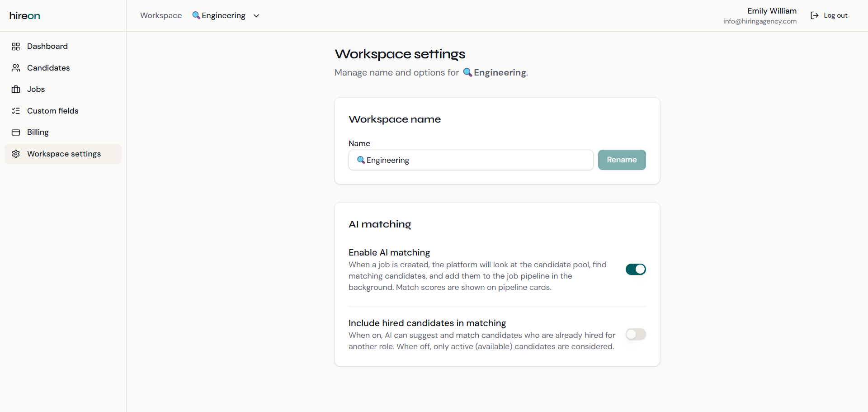Viewport: 868px width, 412px height.
Task: Disable the Enable AI matching toggle
Action: (635, 270)
